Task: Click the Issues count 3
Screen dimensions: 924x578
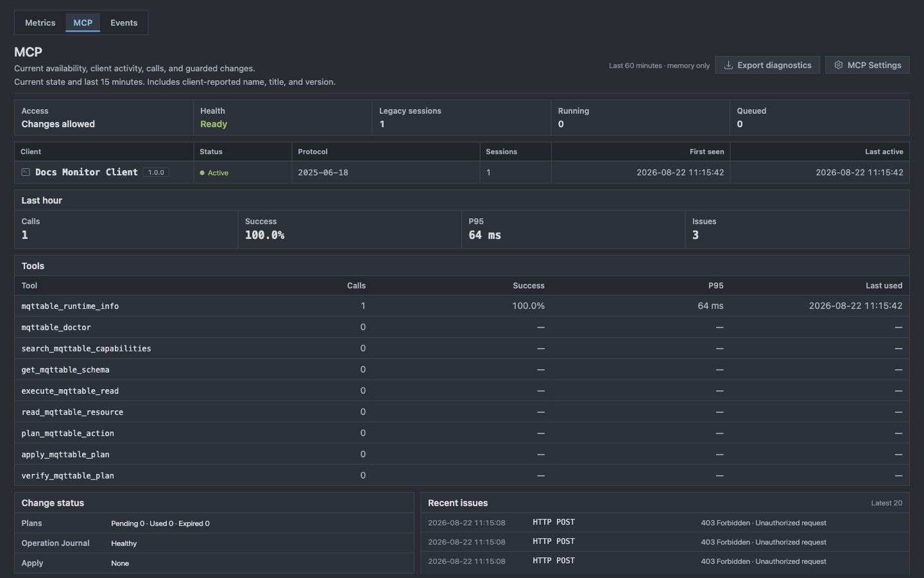Action: tap(696, 235)
